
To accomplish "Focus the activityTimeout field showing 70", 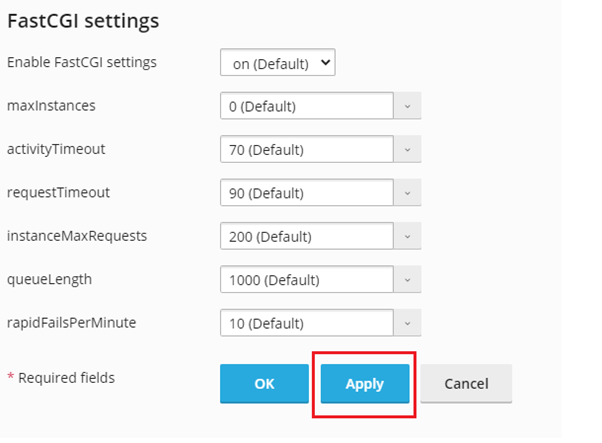I will [x=306, y=150].
